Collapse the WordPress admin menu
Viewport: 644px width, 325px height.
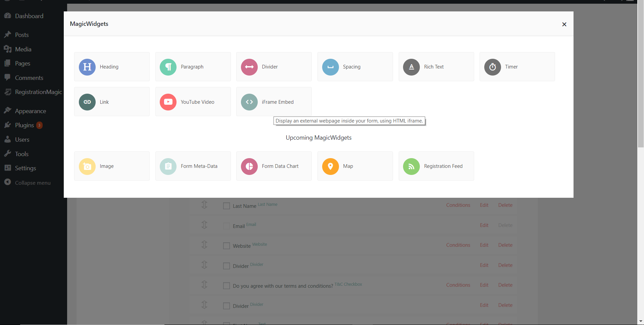point(32,183)
